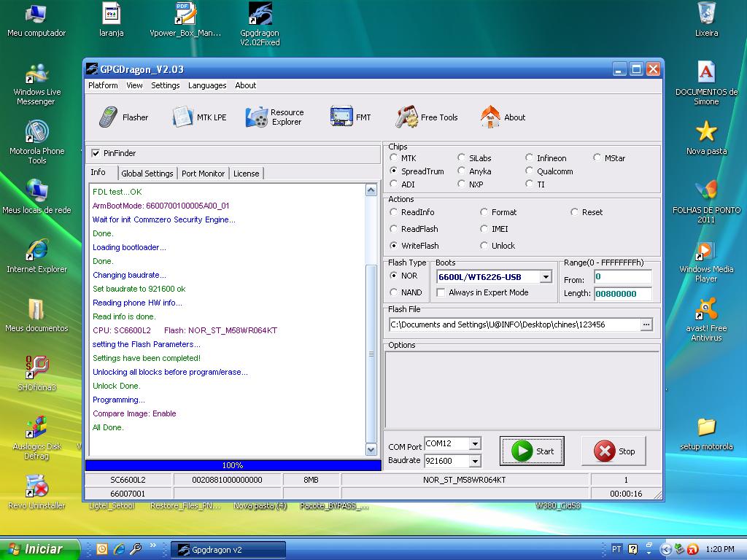Click the Start button
This screenshot has height=560, width=747.
coord(532,451)
